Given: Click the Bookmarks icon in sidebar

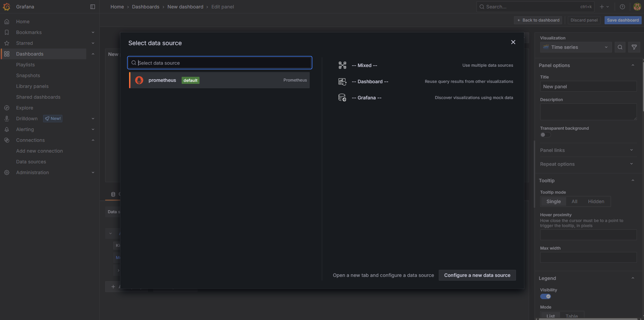Looking at the screenshot, I should tap(7, 32).
